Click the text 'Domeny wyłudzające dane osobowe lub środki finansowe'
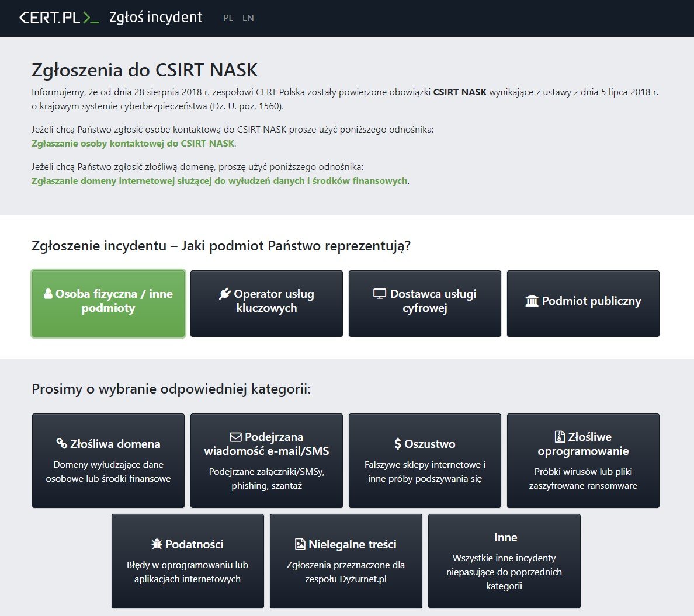Image resolution: width=694 pixels, height=616 pixels. (x=109, y=471)
